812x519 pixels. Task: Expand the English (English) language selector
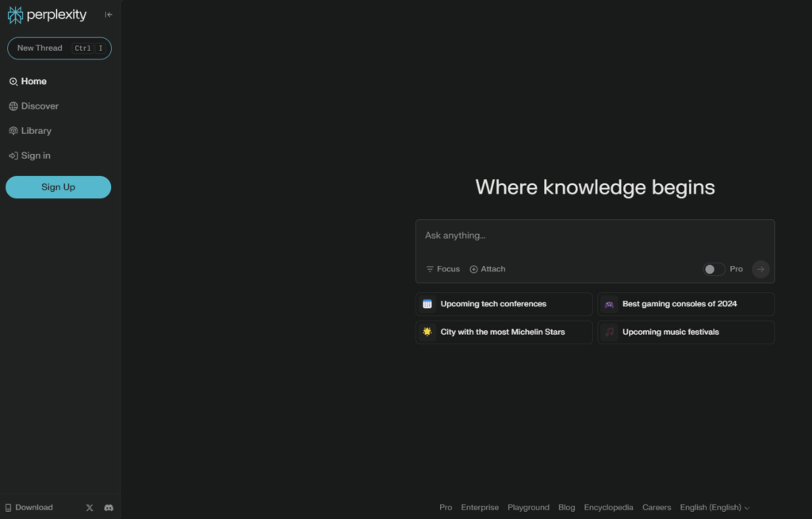coord(714,507)
